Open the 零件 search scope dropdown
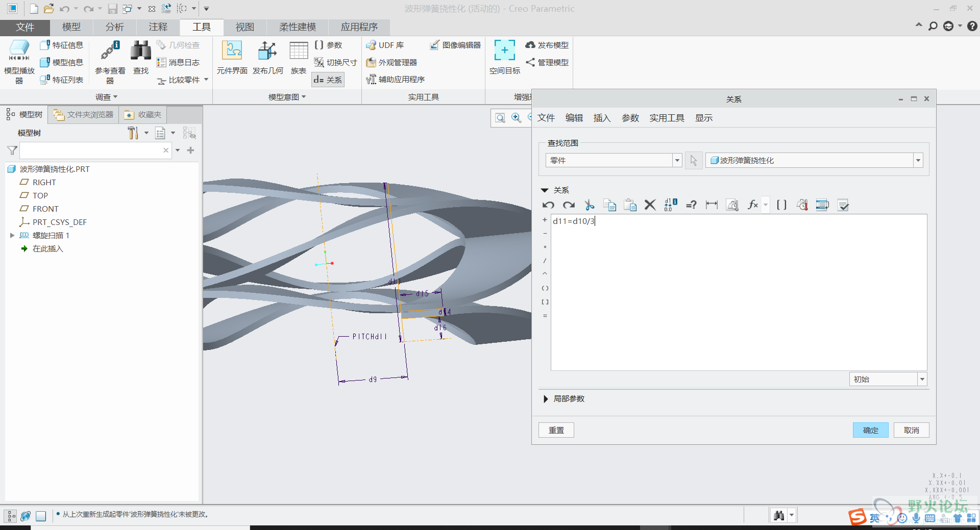This screenshot has width=980, height=530. coord(677,161)
